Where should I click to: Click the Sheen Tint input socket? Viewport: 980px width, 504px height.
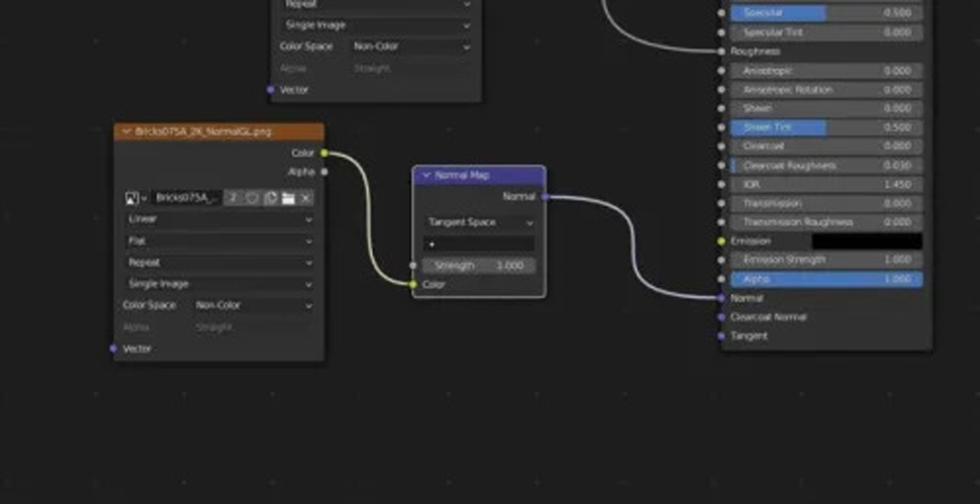point(721,127)
